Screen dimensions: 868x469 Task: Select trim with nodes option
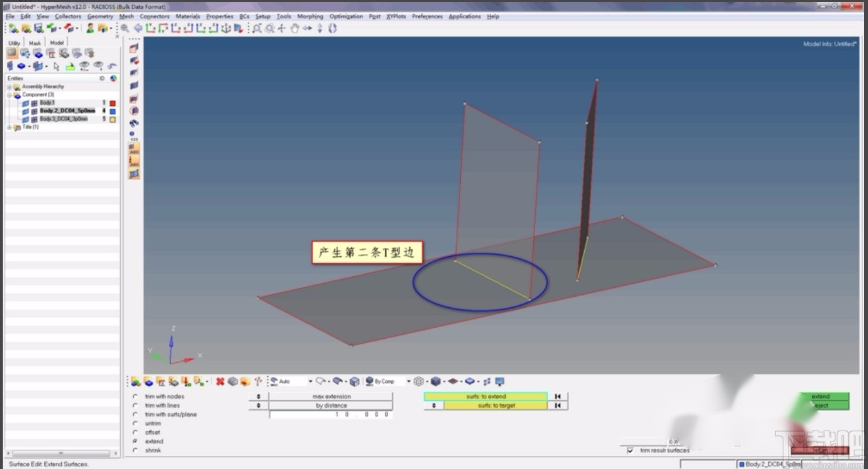pos(135,397)
